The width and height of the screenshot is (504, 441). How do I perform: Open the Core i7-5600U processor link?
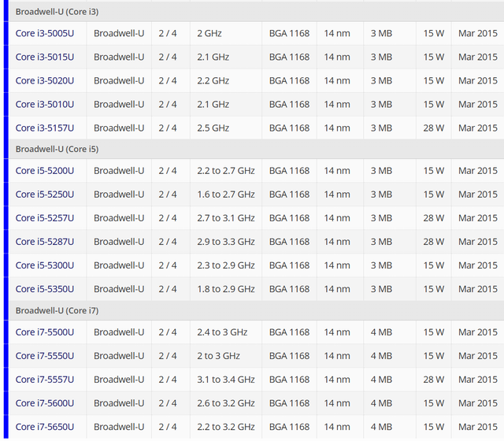coord(45,403)
